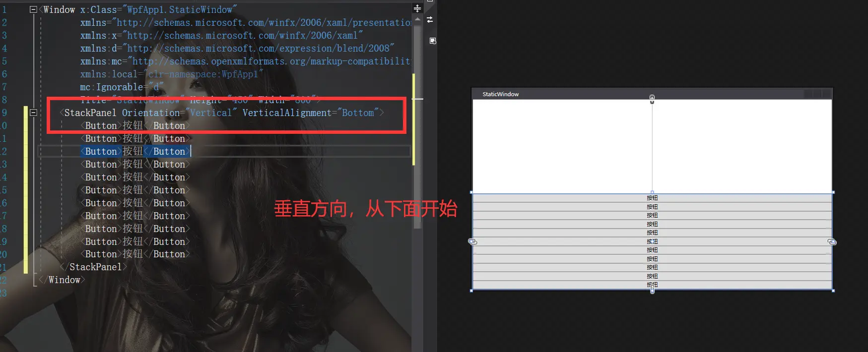Place cursor on the xmlns:x namespace line
The height and width of the screenshot is (352, 868).
click(221, 35)
